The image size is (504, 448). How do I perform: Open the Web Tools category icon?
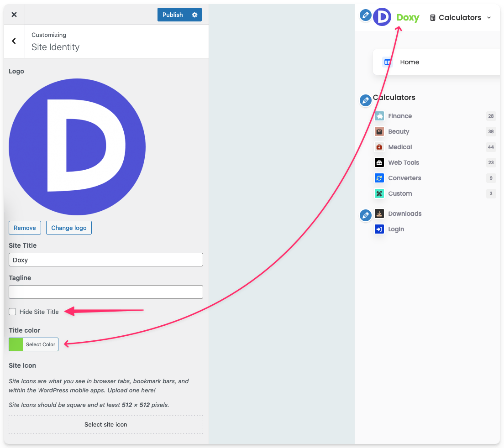tap(379, 162)
